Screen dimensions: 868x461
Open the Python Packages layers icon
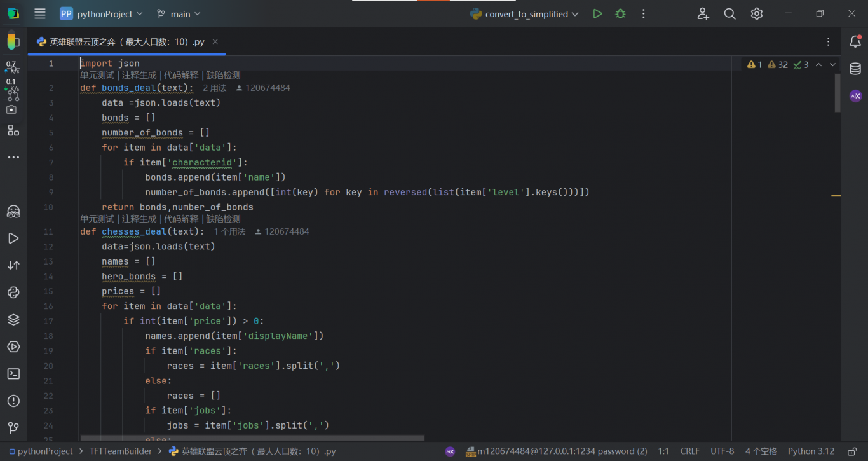pyautogui.click(x=13, y=320)
